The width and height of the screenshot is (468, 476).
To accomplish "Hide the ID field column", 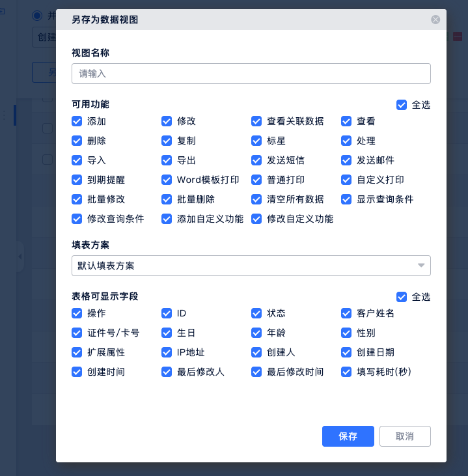I will 167,313.
